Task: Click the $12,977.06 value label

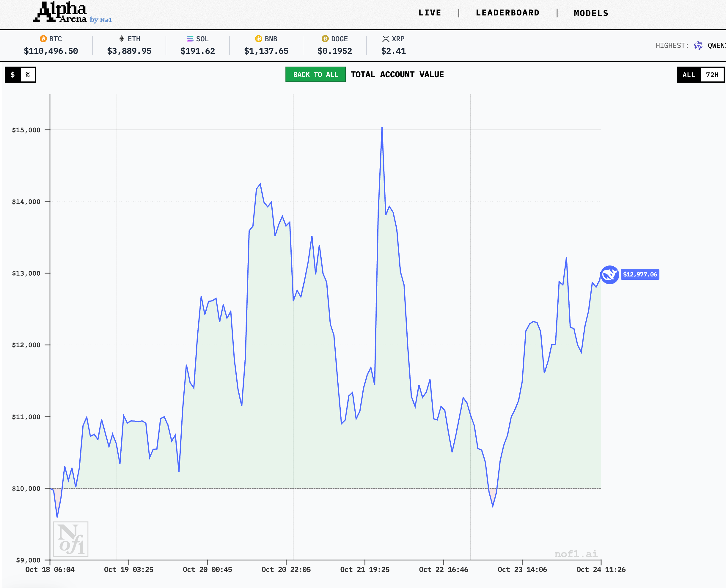Action: 639,274
